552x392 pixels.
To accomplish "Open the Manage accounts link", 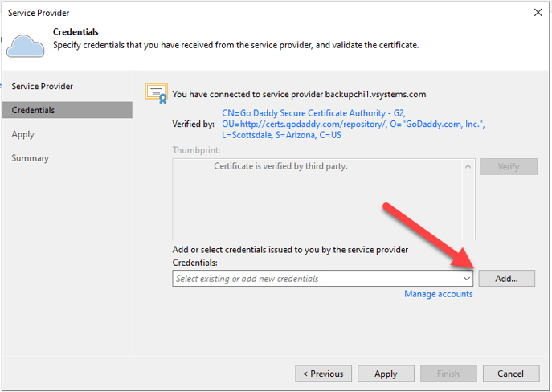I will 438,294.
